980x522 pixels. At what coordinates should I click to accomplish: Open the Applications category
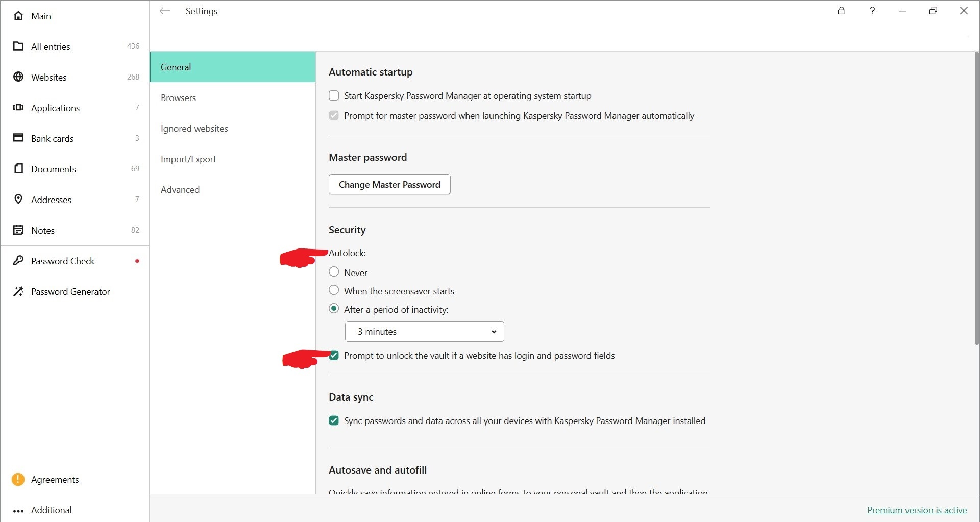(x=75, y=108)
